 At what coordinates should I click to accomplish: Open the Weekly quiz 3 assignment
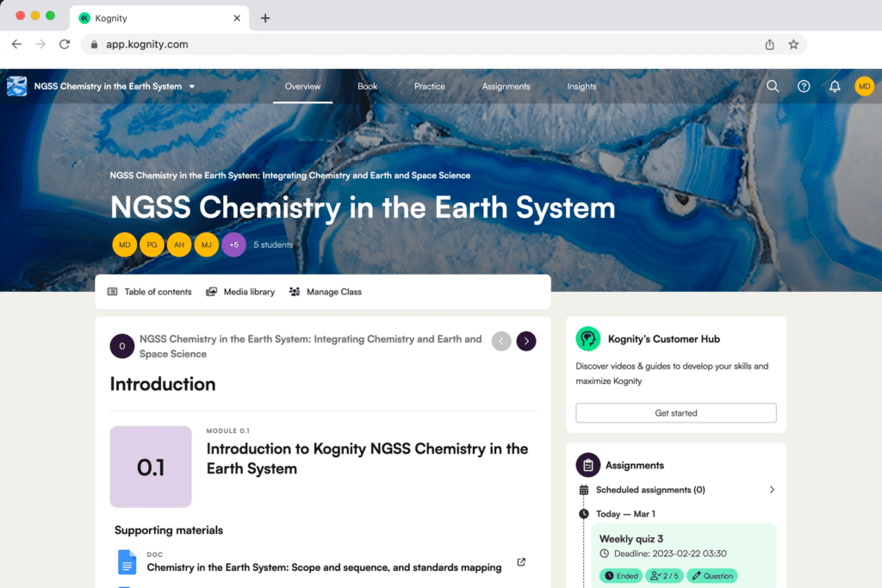pos(631,538)
